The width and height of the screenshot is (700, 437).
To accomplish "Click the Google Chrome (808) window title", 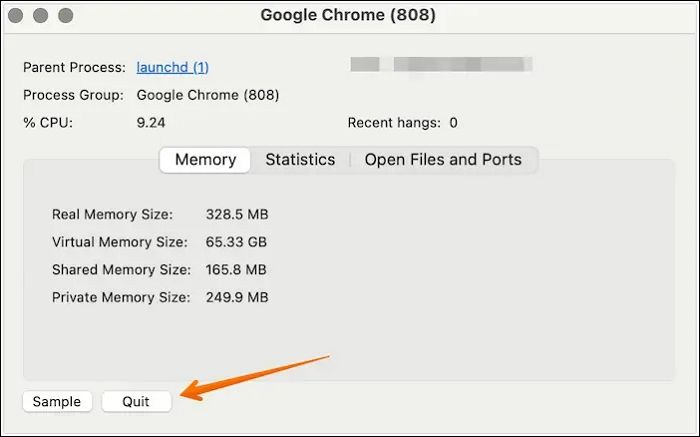I will 348,16.
